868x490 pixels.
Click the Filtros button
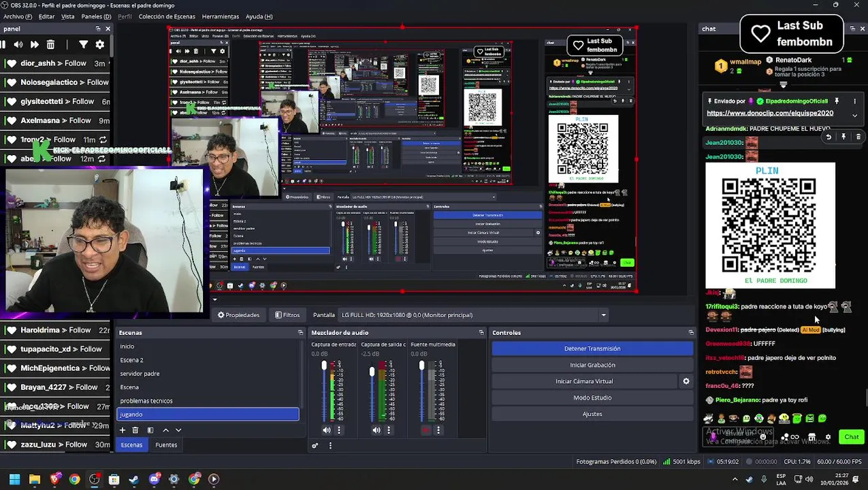pos(287,315)
